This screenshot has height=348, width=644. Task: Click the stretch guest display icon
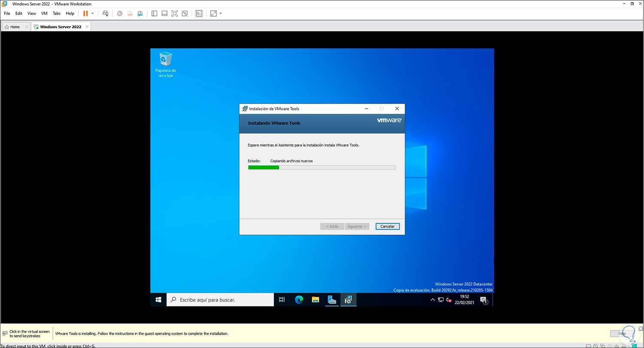pos(213,13)
